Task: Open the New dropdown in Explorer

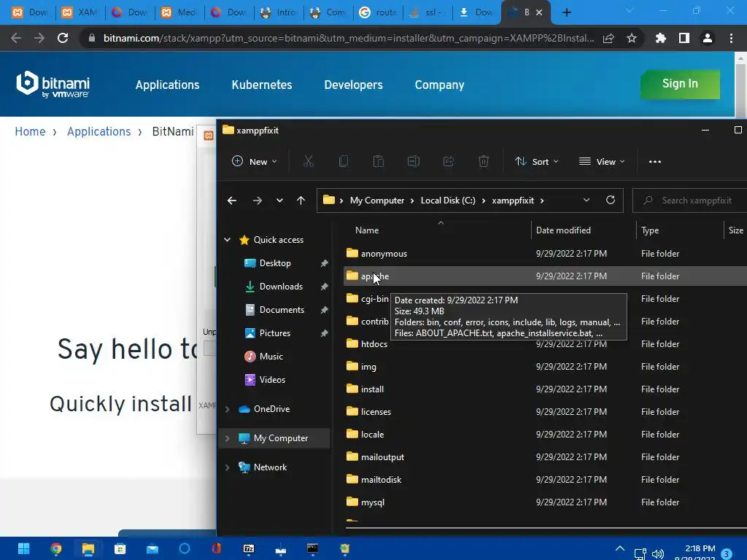Action: click(254, 161)
